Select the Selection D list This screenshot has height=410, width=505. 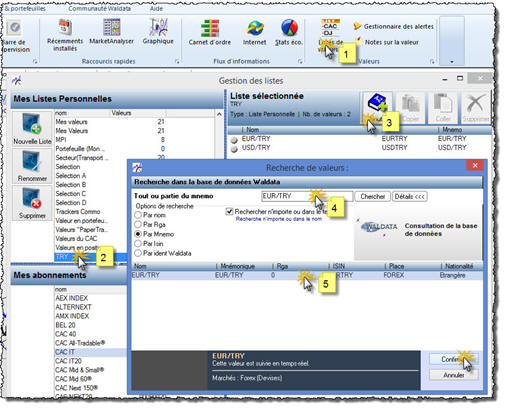[71, 203]
